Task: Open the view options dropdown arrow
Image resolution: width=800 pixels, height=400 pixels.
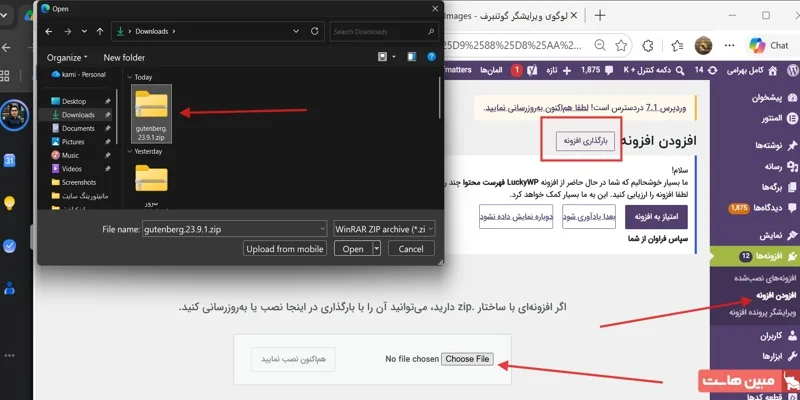Action: [x=393, y=57]
